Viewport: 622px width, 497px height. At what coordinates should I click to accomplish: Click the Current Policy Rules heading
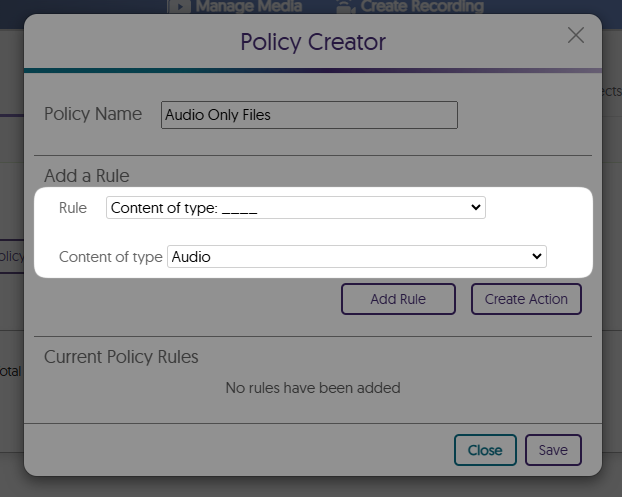point(121,357)
